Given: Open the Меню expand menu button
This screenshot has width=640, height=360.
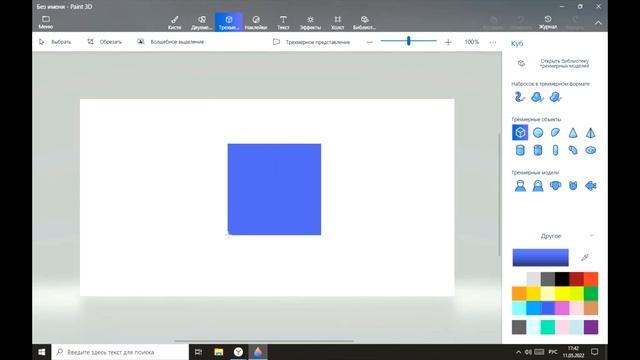Looking at the screenshot, I should (46, 22).
